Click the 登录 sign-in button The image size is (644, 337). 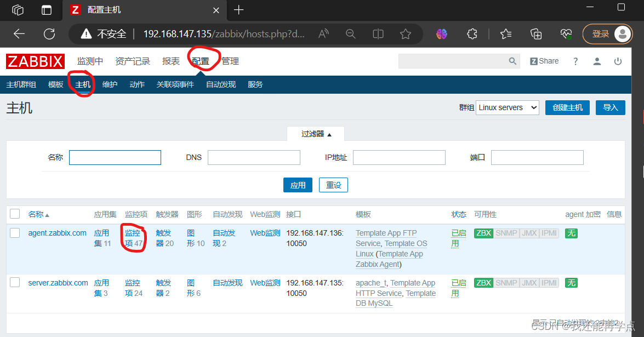click(x=601, y=34)
